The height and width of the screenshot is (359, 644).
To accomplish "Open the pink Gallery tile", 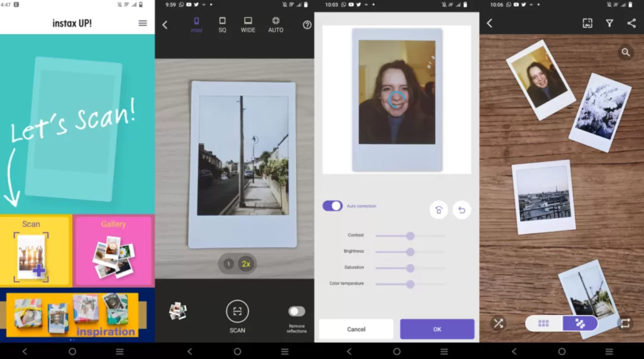I will point(113,250).
